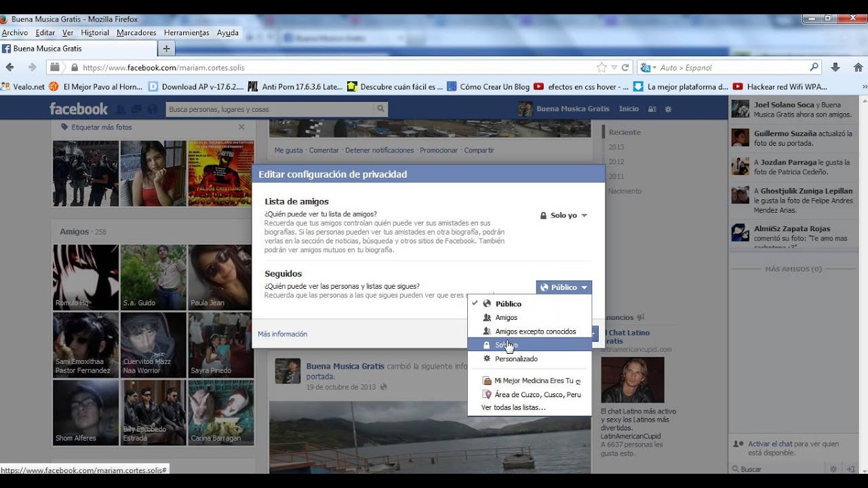The width and height of the screenshot is (868, 488).
Task: Open Facebook friend requests icon
Action: [x=121, y=108]
